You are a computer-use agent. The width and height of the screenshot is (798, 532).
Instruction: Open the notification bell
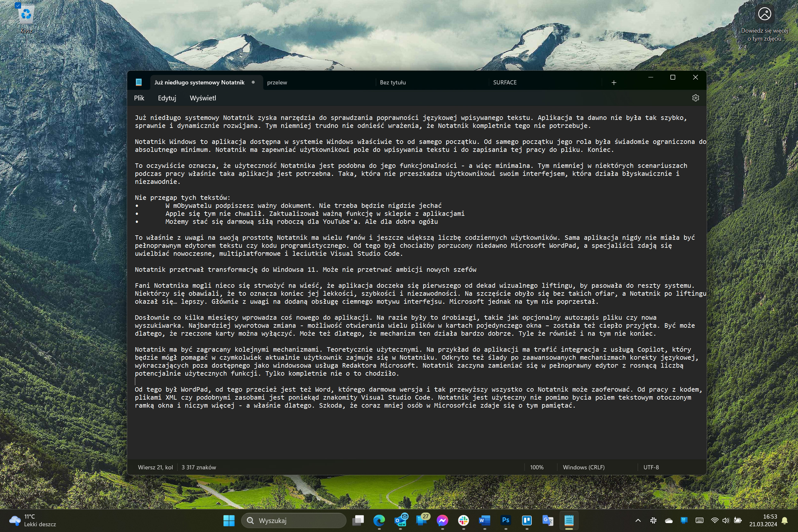click(x=785, y=520)
